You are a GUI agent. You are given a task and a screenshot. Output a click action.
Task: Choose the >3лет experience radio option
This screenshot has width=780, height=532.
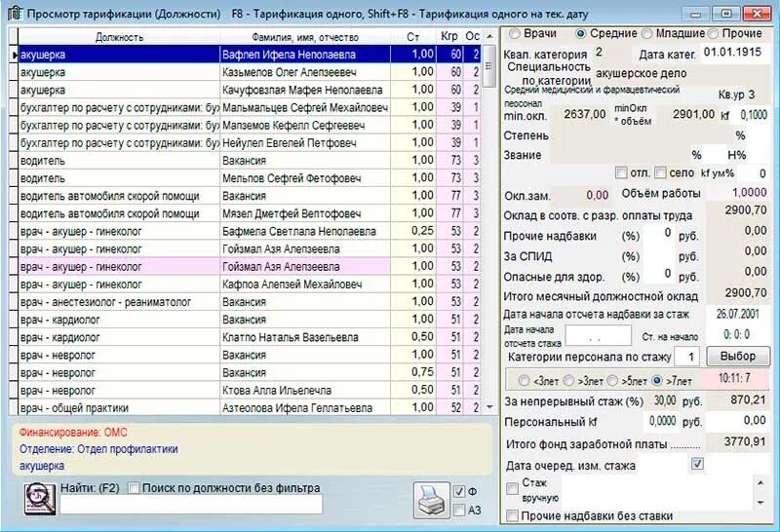tap(568, 381)
